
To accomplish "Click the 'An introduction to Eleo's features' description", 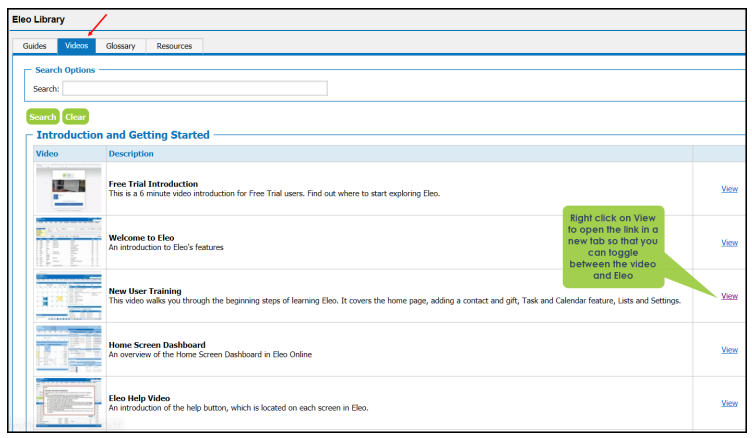I will pyautogui.click(x=166, y=247).
